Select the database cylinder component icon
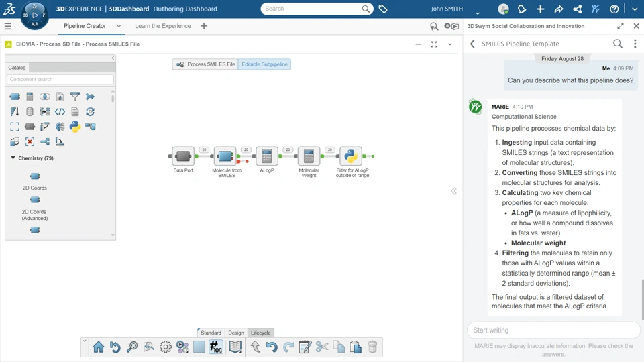This screenshot has height=362, width=644. (x=30, y=112)
